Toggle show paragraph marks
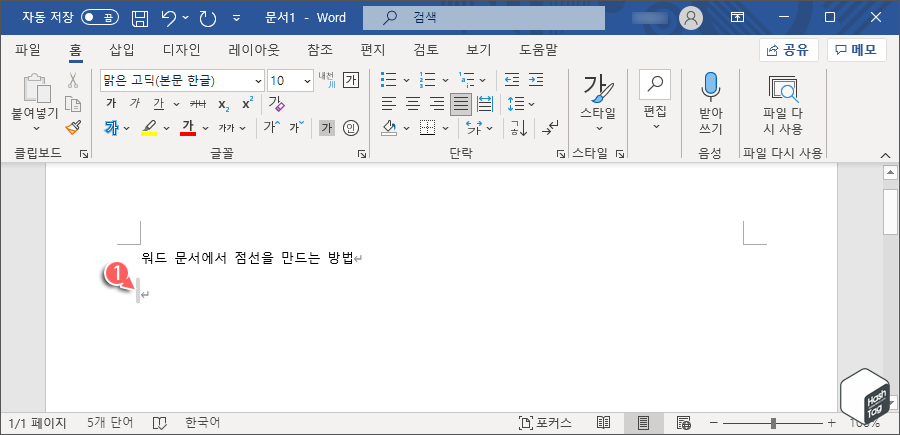The image size is (900, 435). 549,128
